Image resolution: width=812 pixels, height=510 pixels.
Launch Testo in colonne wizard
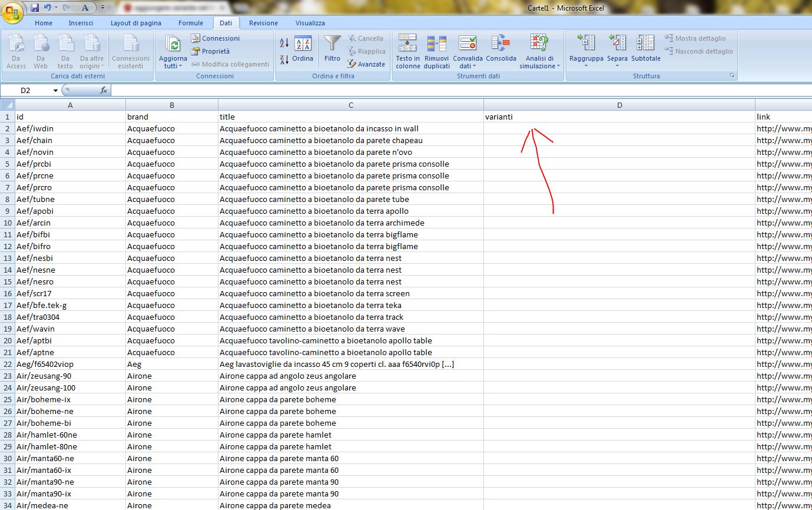point(407,52)
